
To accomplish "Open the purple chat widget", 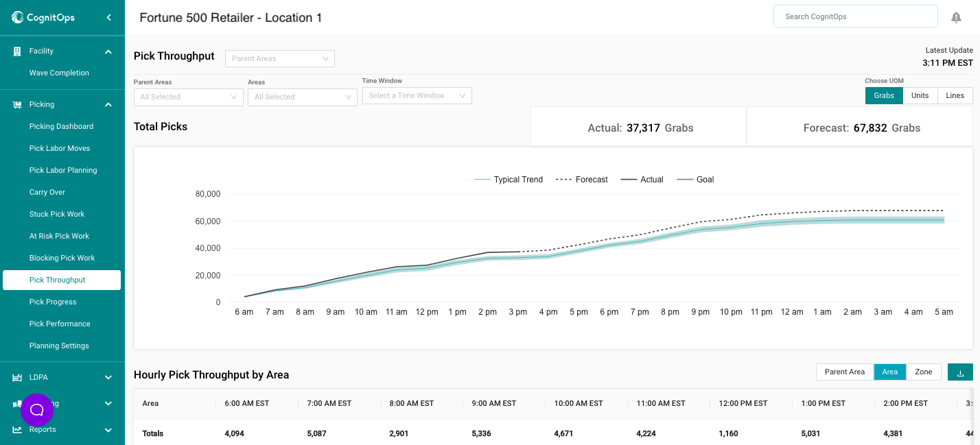I will pos(37,410).
